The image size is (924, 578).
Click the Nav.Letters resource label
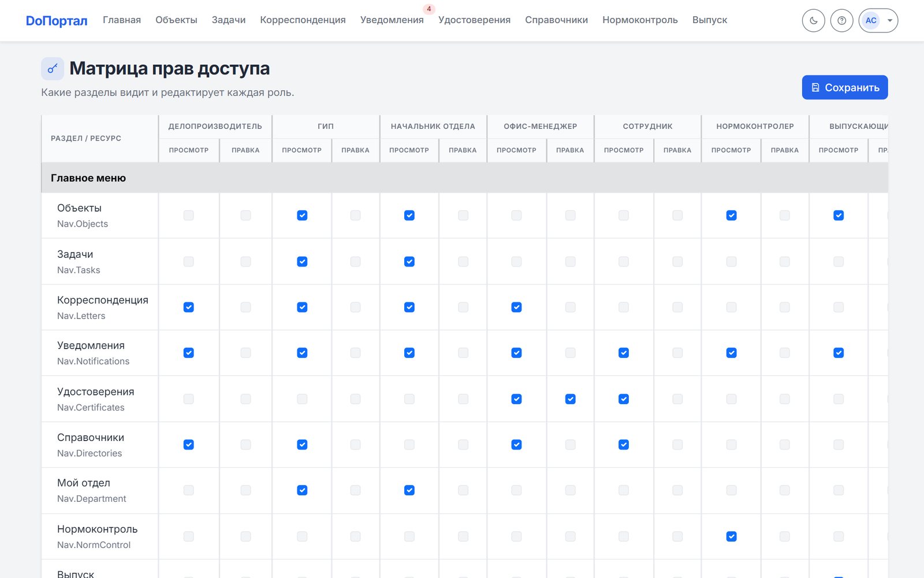pyautogui.click(x=81, y=316)
